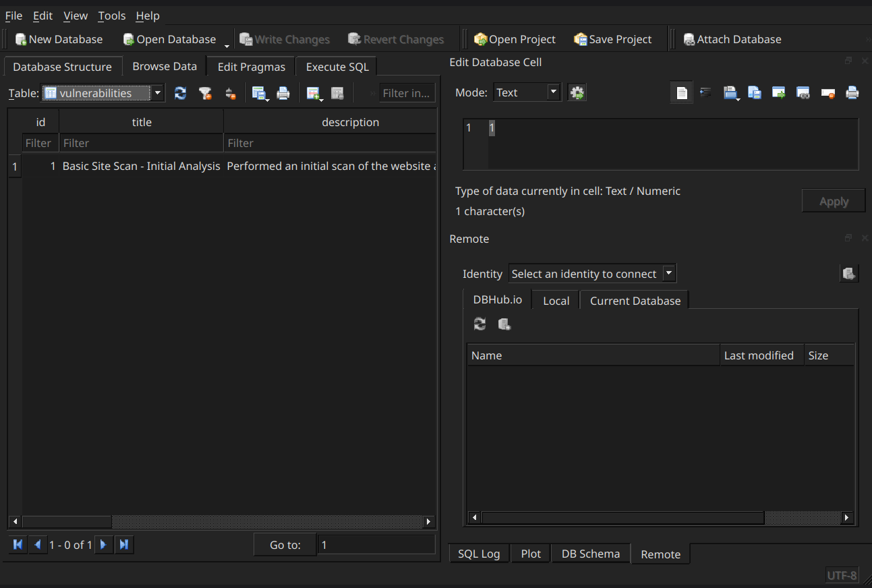Go to the next page of records
The image size is (872, 588).
(x=103, y=544)
